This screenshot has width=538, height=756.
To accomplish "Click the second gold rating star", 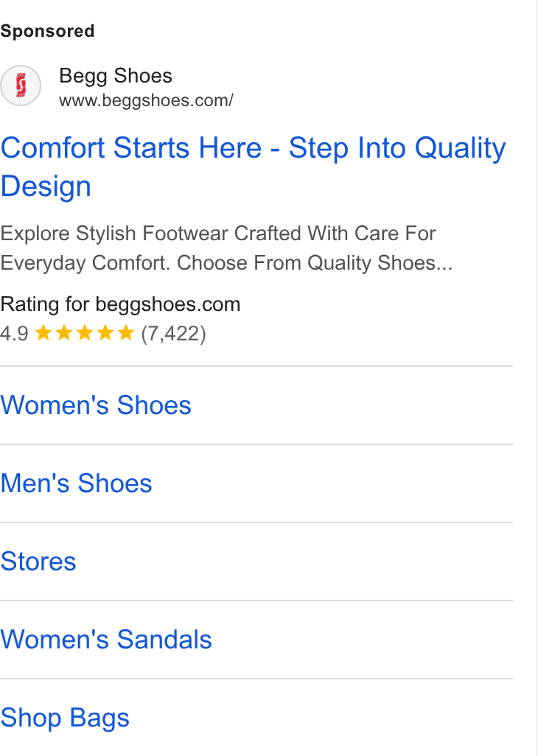I will [x=64, y=332].
